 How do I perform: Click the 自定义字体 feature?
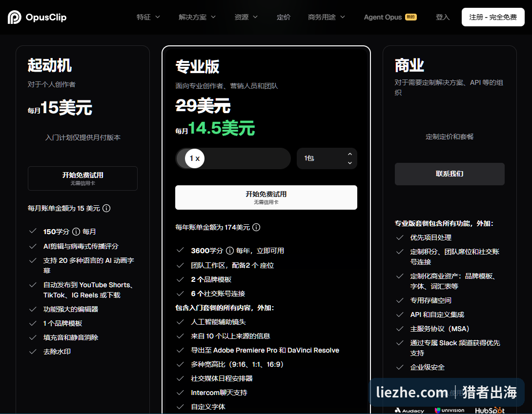208,407
